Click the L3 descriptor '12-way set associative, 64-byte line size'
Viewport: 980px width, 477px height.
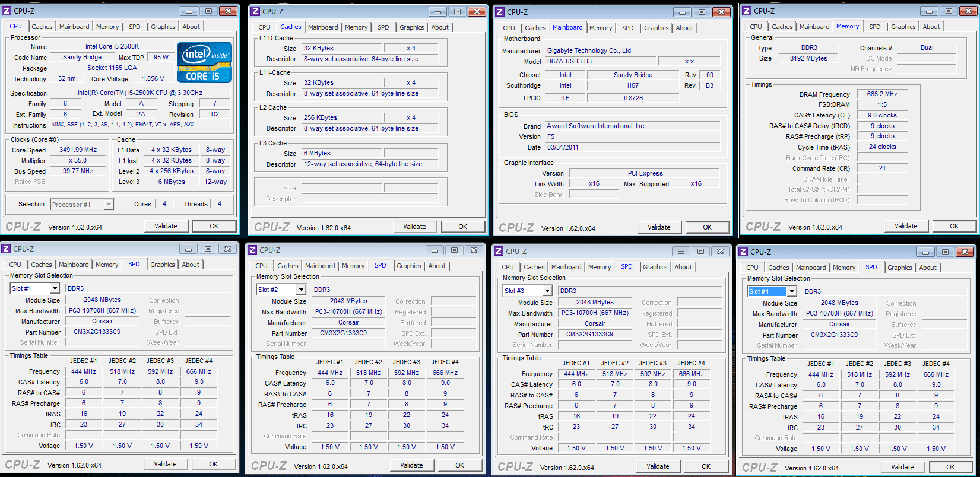point(370,164)
